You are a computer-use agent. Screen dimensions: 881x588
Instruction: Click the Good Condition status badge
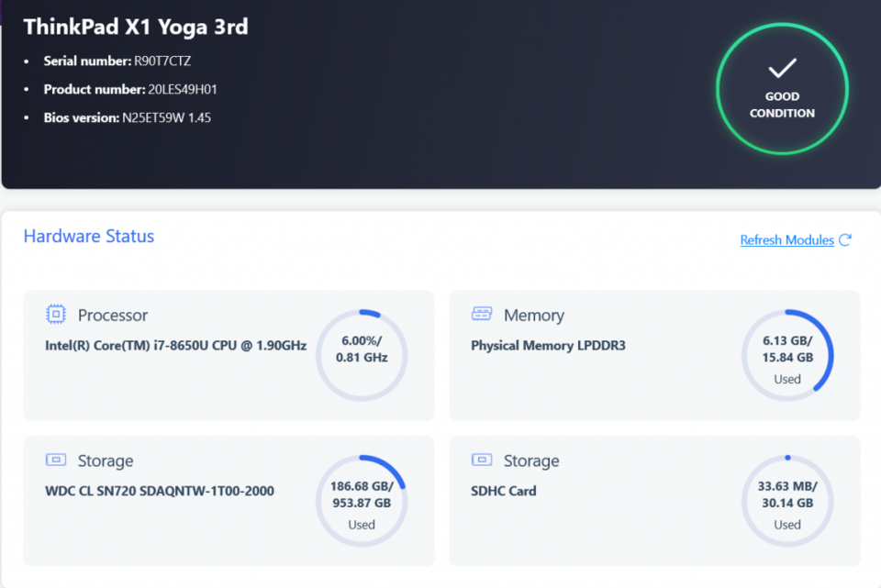click(782, 89)
